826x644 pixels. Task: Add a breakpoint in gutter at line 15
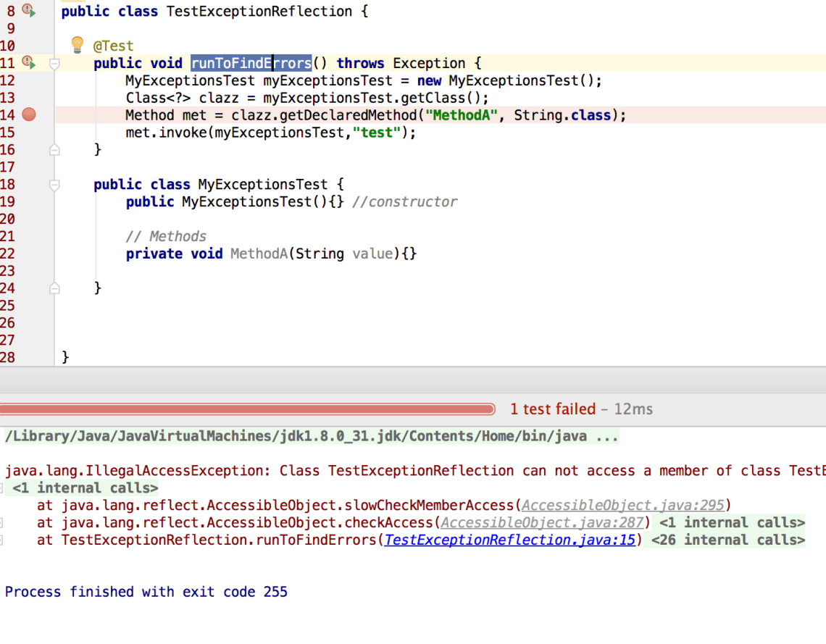(29, 133)
